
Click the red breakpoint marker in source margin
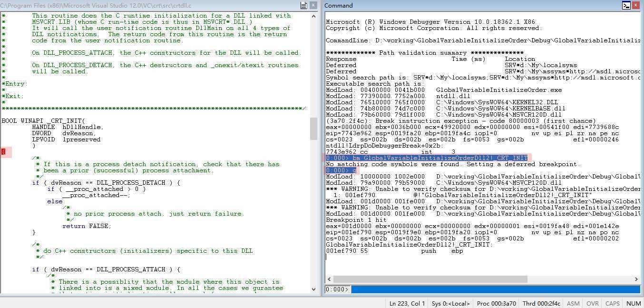3,152
